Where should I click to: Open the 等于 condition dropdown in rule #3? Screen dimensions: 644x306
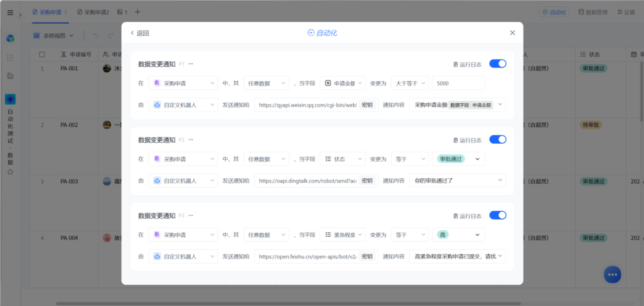410,234
